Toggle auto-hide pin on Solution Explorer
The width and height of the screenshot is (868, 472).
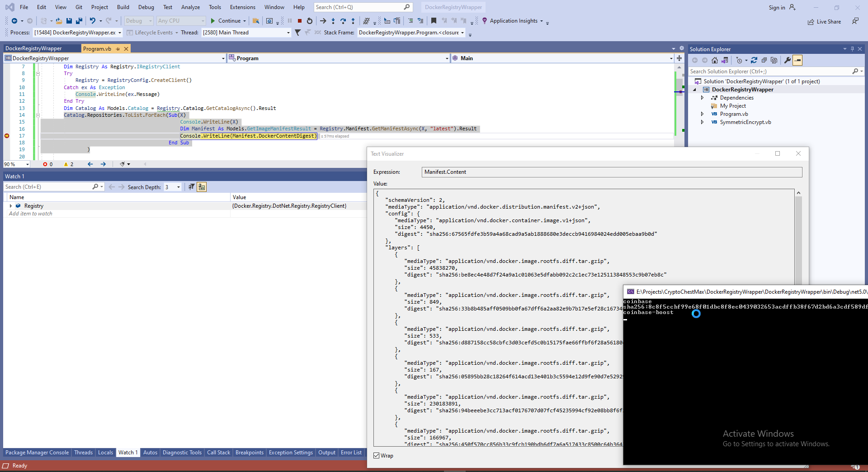coord(852,49)
